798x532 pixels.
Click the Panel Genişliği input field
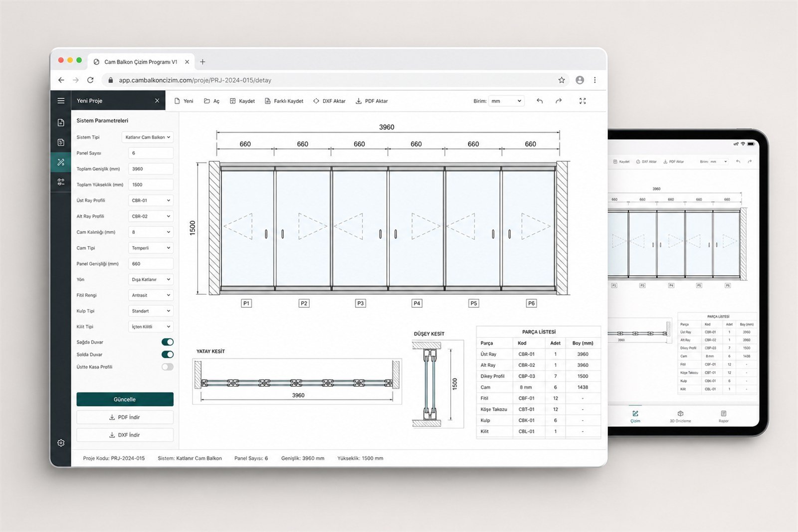[151, 264]
